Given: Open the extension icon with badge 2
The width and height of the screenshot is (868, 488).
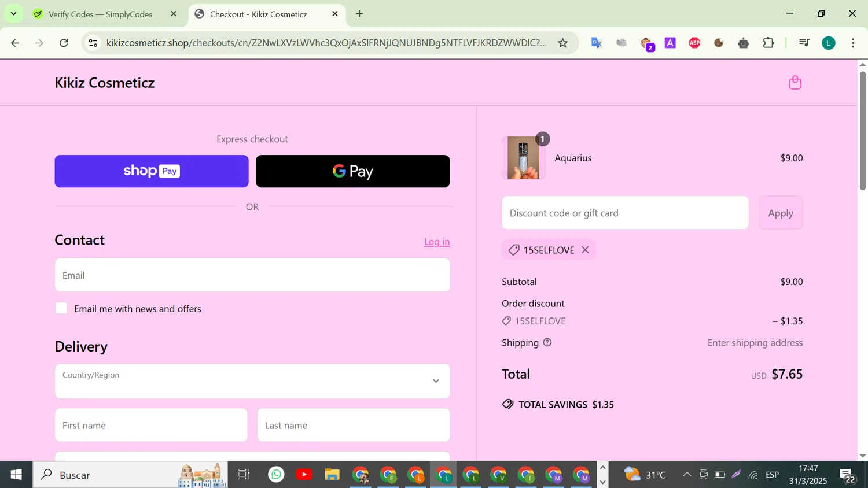Looking at the screenshot, I should (x=647, y=44).
